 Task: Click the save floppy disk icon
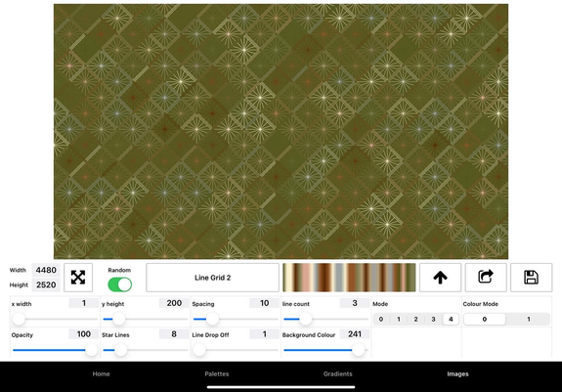point(531,278)
